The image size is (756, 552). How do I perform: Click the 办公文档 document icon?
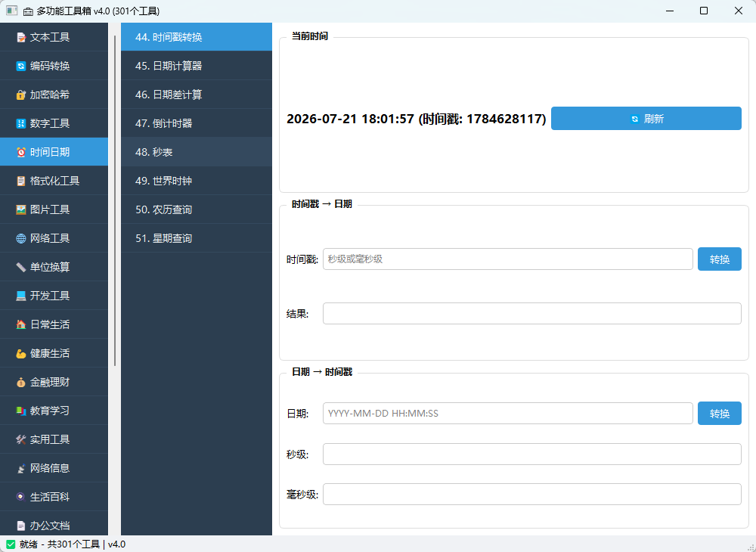(20, 526)
